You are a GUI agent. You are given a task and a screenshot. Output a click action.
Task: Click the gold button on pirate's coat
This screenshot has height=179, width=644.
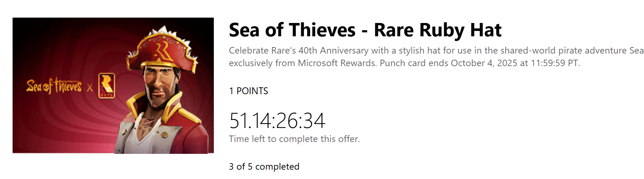164,134
